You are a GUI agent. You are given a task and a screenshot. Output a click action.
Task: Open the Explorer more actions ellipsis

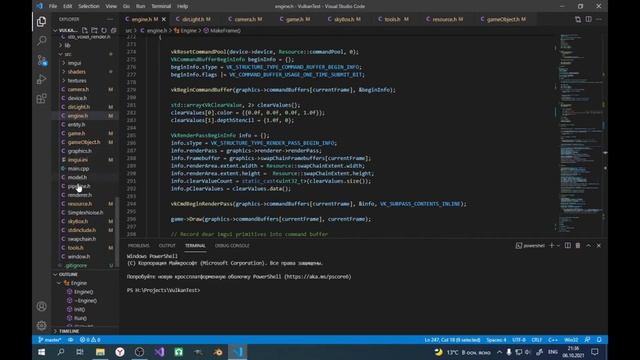click(110, 19)
